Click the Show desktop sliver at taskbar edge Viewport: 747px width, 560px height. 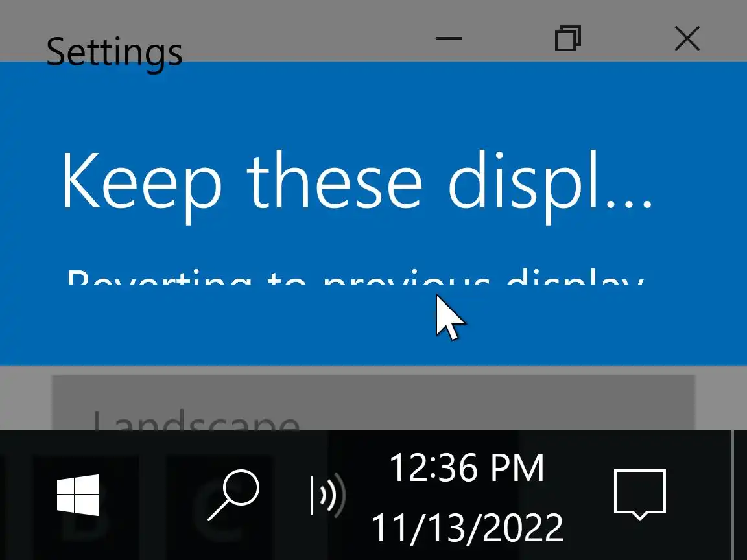739,495
